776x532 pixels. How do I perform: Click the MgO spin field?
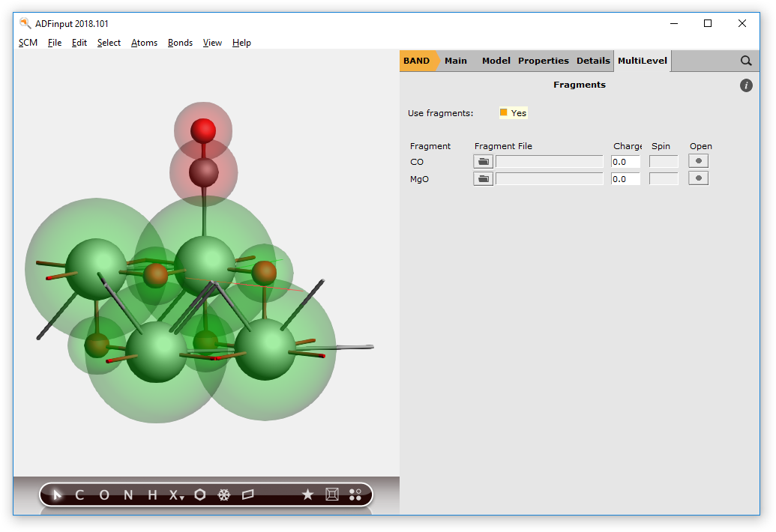pyautogui.click(x=664, y=179)
